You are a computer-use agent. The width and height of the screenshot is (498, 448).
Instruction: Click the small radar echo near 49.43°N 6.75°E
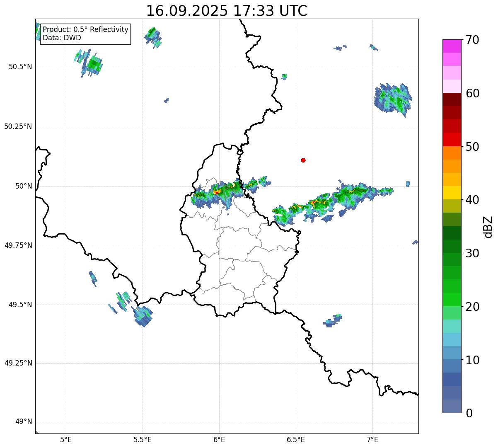pyautogui.click(x=333, y=321)
